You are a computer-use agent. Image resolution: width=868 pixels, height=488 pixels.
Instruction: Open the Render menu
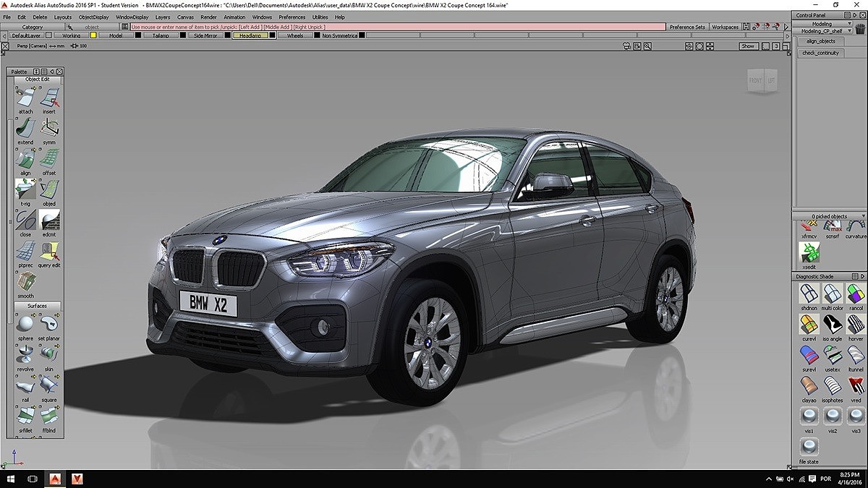click(208, 17)
